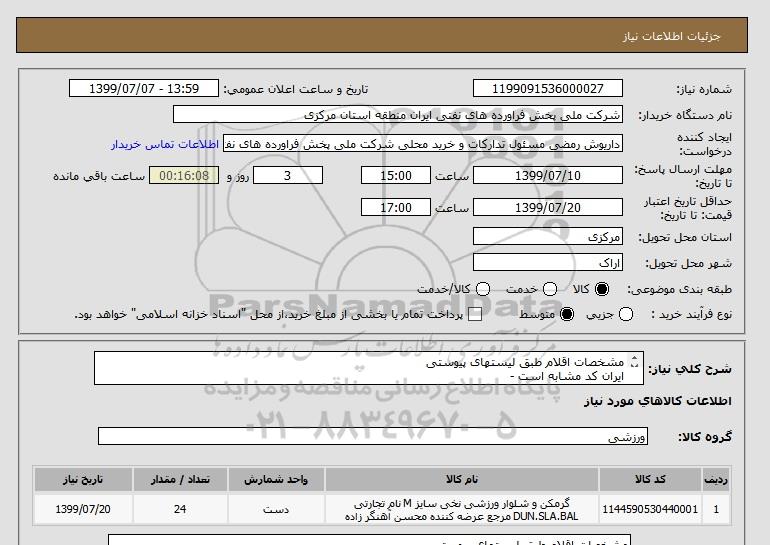Screen dimensions: 770x545
Task: Click the days remaining field showing 3
Action: coord(288,175)
